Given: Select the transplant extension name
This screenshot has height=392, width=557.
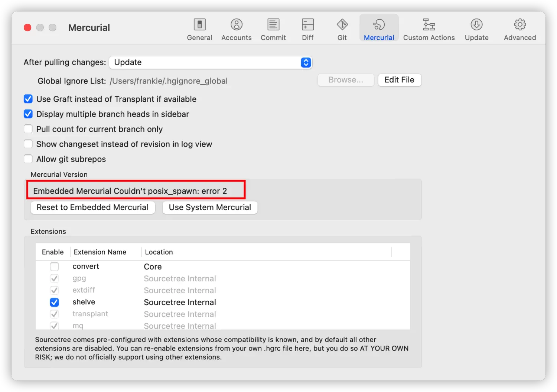Looking at the screenshot, I should point(90,314).
